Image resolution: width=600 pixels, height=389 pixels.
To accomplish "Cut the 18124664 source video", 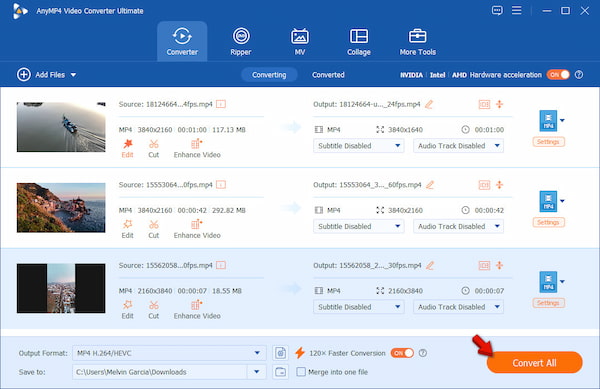I will 153,148.
